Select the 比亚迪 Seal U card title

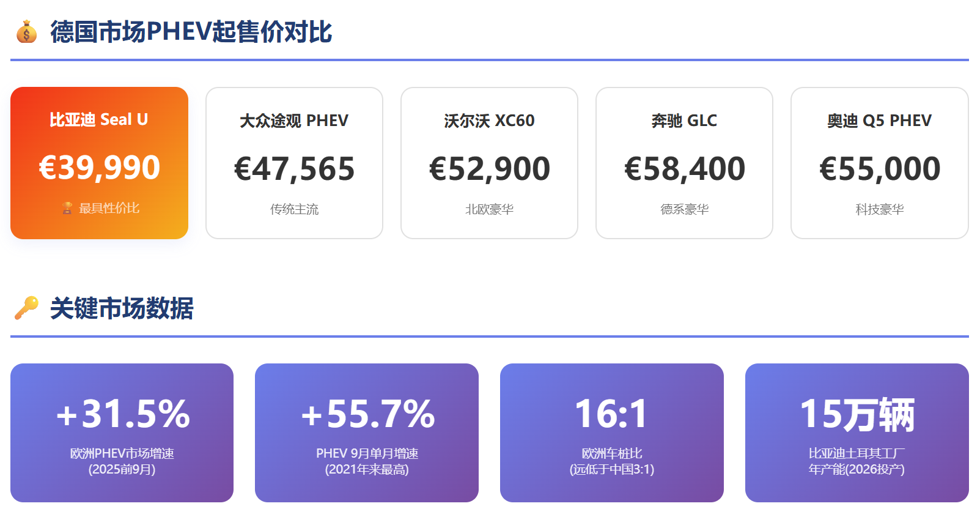tap(99, 120)
